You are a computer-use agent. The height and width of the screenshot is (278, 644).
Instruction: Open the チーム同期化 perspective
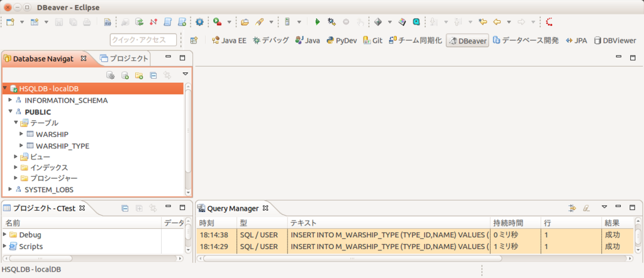tap(415, 40)
